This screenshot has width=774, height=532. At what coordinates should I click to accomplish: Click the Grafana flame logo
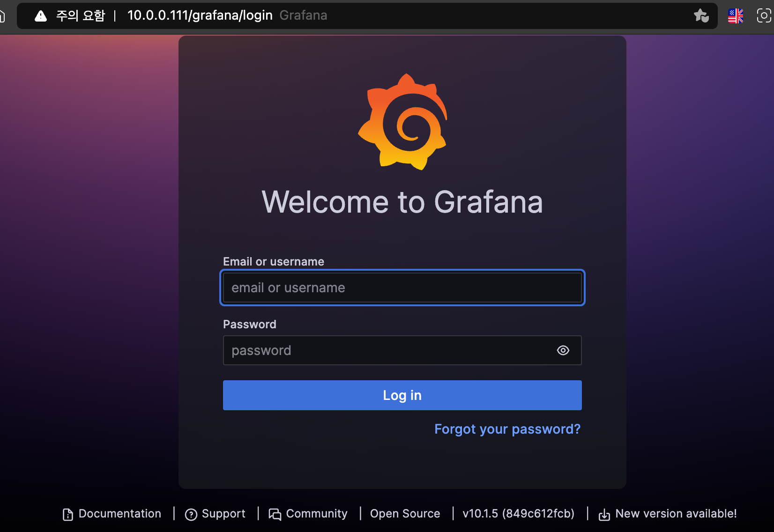402,121
